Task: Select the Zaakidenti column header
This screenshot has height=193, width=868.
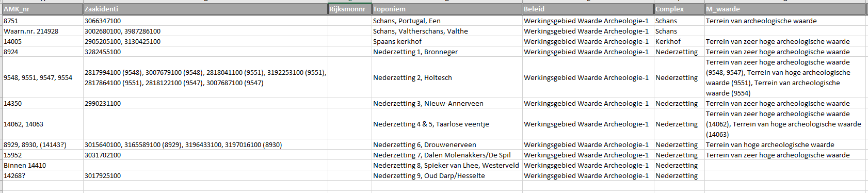Action: point(205,9)
